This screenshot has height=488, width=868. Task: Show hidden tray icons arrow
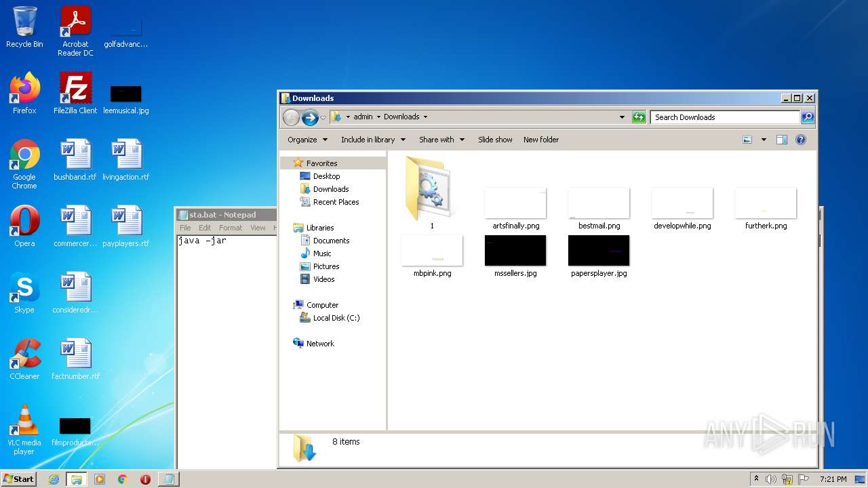[756, 479]
